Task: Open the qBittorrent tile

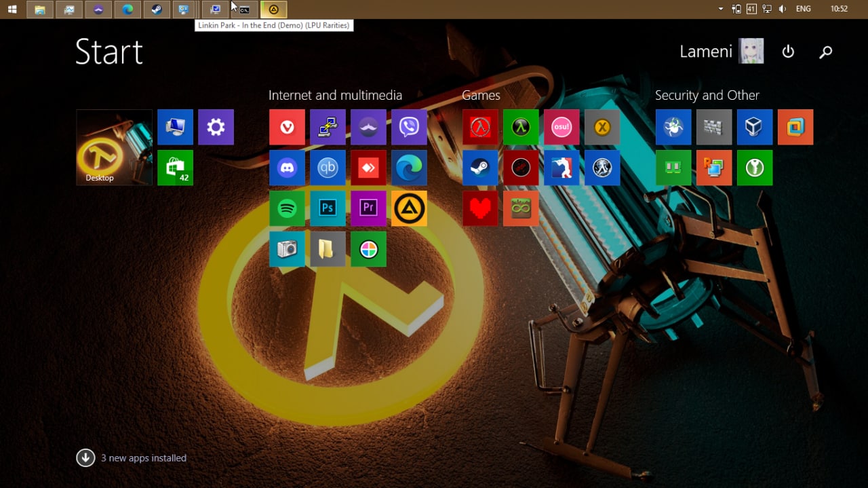Action: pyautogui.click(x=328, y=168)
